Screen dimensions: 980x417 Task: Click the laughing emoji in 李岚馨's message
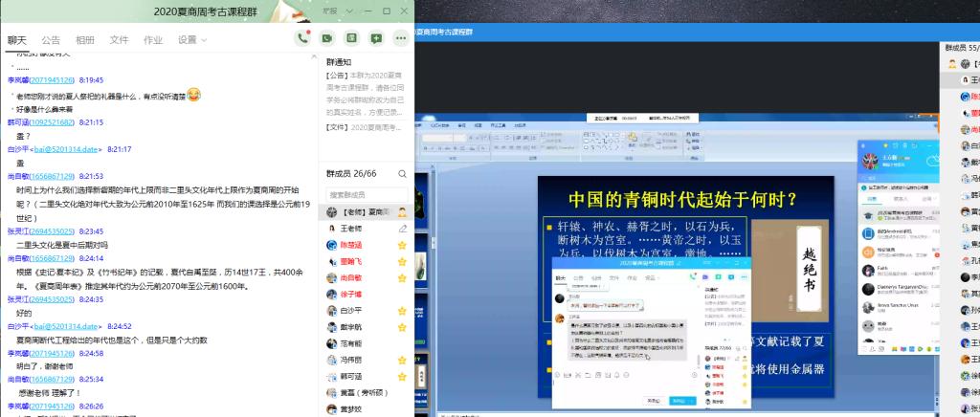click(193, 94)
